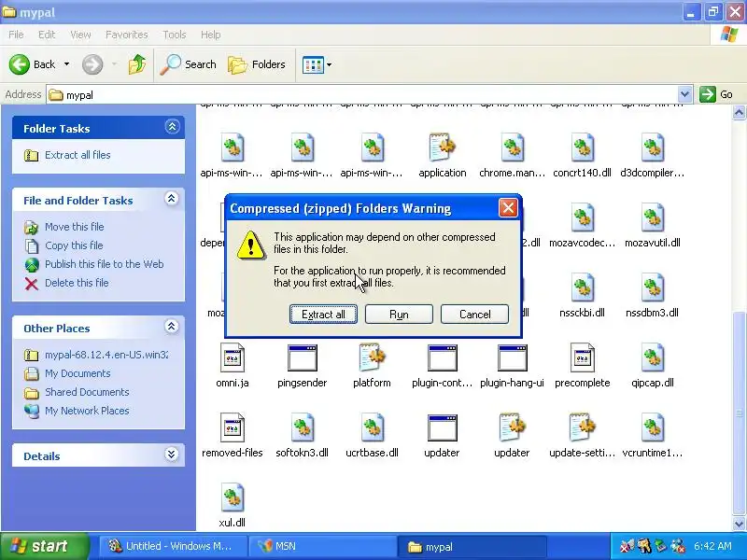
Task: Switch to Untitled - Windows M... taskbar item
Action: click(x=174, y=546)
